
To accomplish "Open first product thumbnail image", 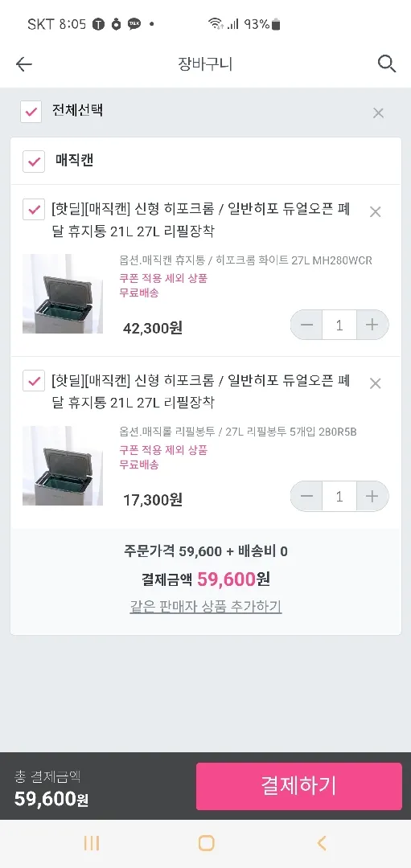I will click(63, 294).
